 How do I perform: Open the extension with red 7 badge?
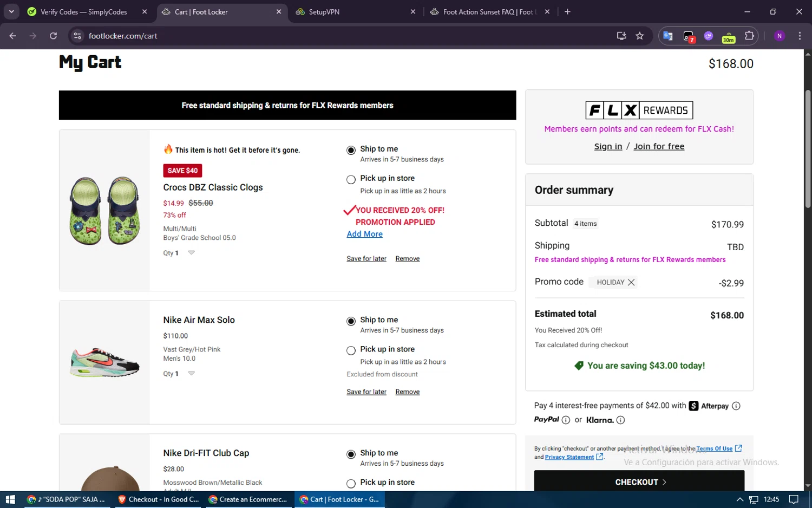coord(689,36)
